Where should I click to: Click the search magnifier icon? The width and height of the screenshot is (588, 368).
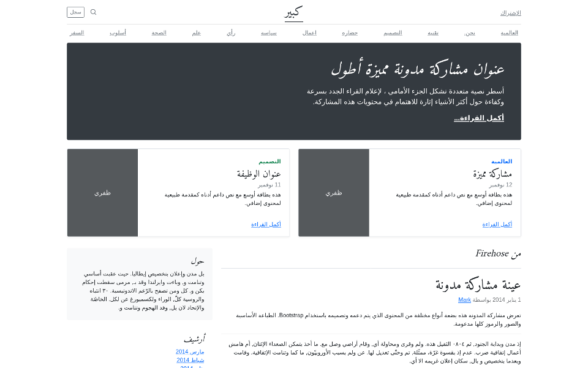tap(93, 12)
